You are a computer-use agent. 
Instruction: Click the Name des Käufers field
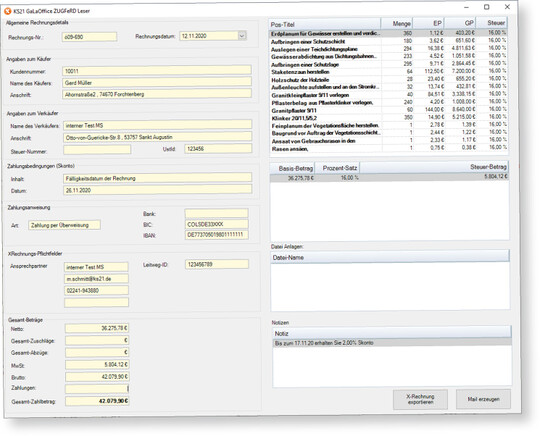157,82
